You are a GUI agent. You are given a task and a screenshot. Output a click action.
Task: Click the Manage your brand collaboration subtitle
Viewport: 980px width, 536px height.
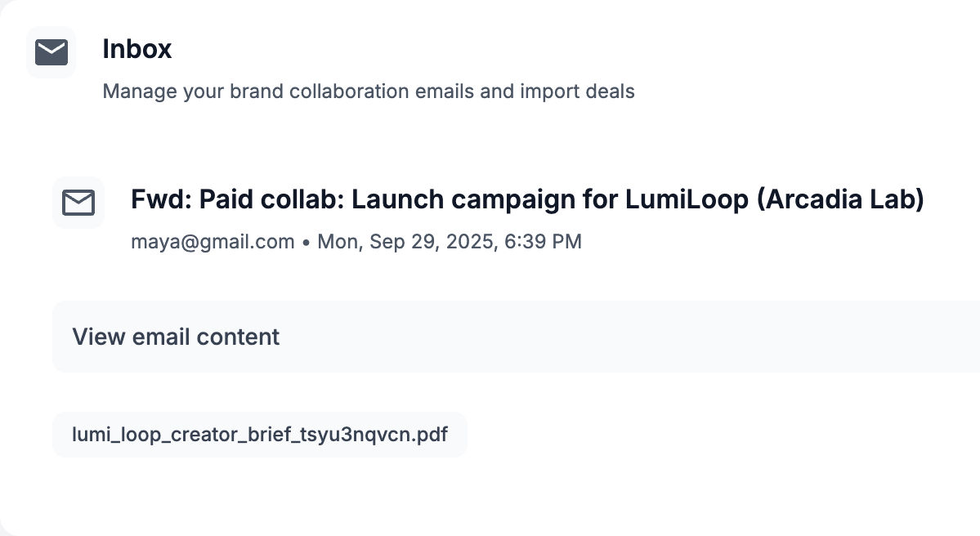369,91
